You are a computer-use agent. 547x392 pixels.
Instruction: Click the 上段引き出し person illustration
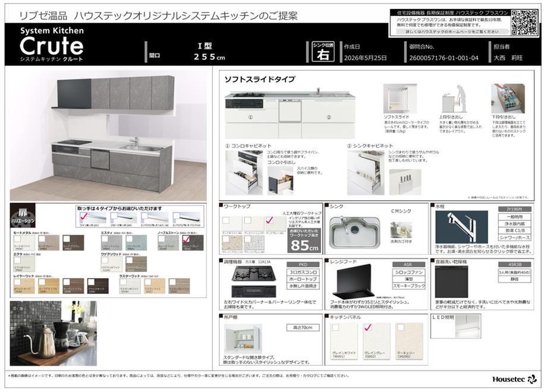click(454, 99)
